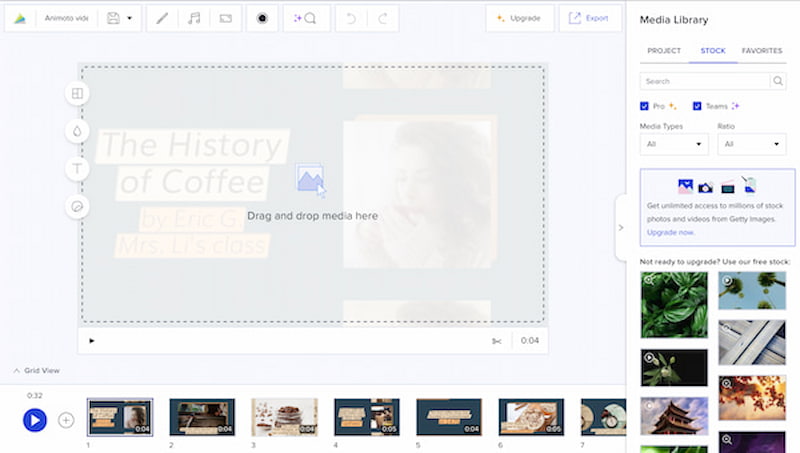The width and height of the screenshot is (800, 453).
Task: Open the Media Types dropdown
Action: (x=674, y=144)
